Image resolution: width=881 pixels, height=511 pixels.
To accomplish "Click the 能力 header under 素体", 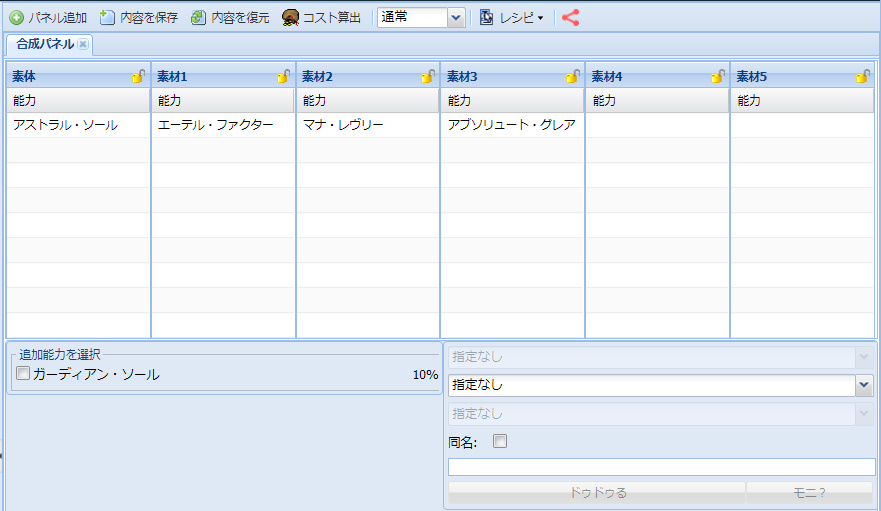I will pos(78,101).
